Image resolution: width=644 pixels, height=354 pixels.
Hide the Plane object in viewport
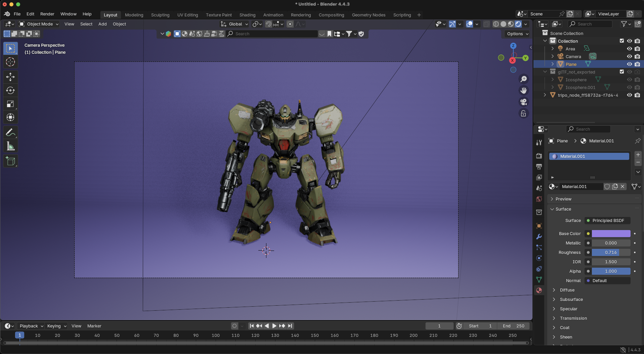(629, 64)
